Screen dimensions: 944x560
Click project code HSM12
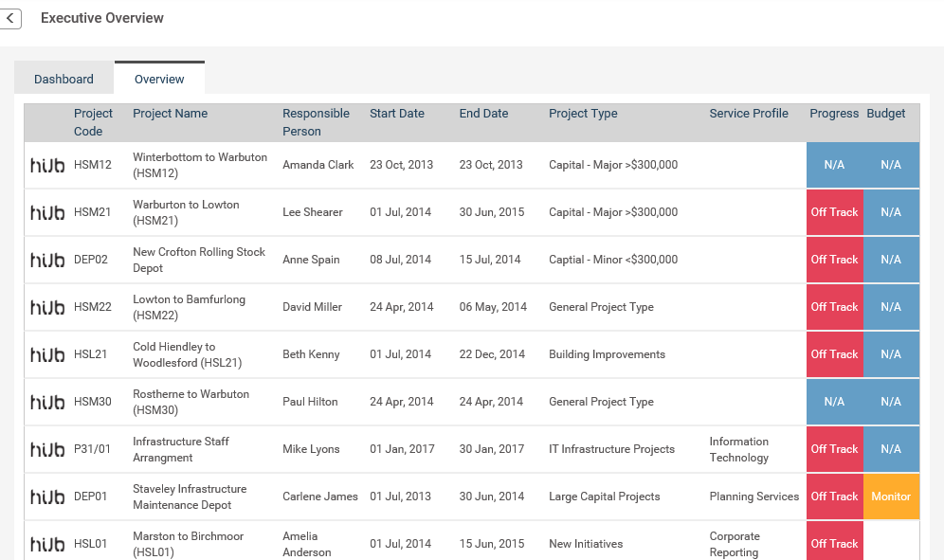[x=93, y=165]
